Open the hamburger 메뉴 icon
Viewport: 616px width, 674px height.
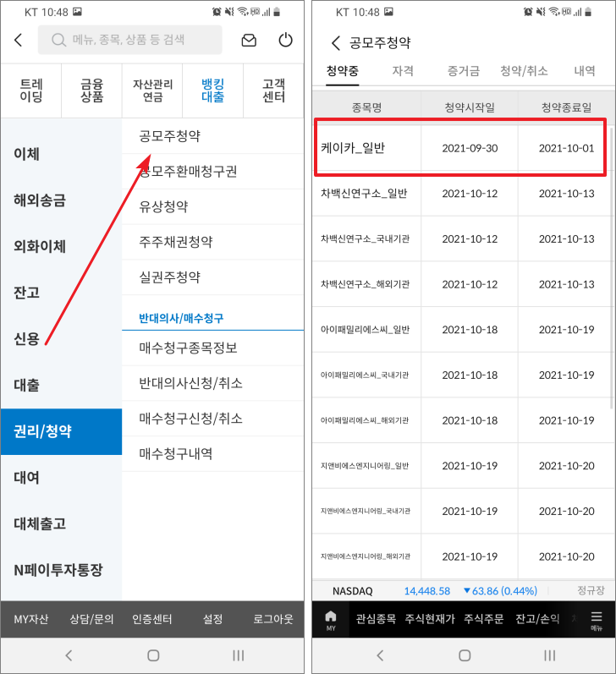pyautogui.click(x=597, y=620)
